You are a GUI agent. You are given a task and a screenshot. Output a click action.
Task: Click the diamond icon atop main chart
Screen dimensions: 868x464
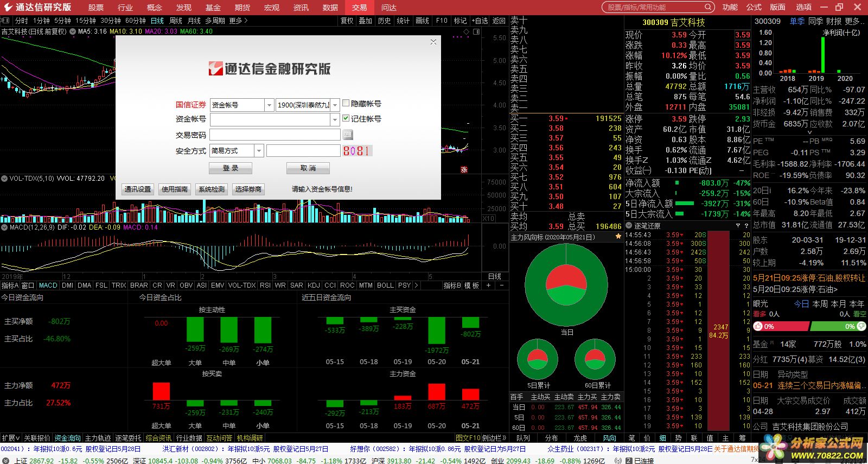click(465, 31)
